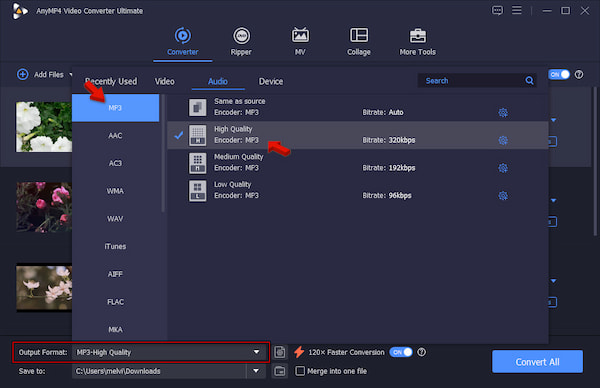Image resolution: width=600 pixels, height=388 pixels.
Task: Click the file list scrollbar on right
Action: (595, 161)
